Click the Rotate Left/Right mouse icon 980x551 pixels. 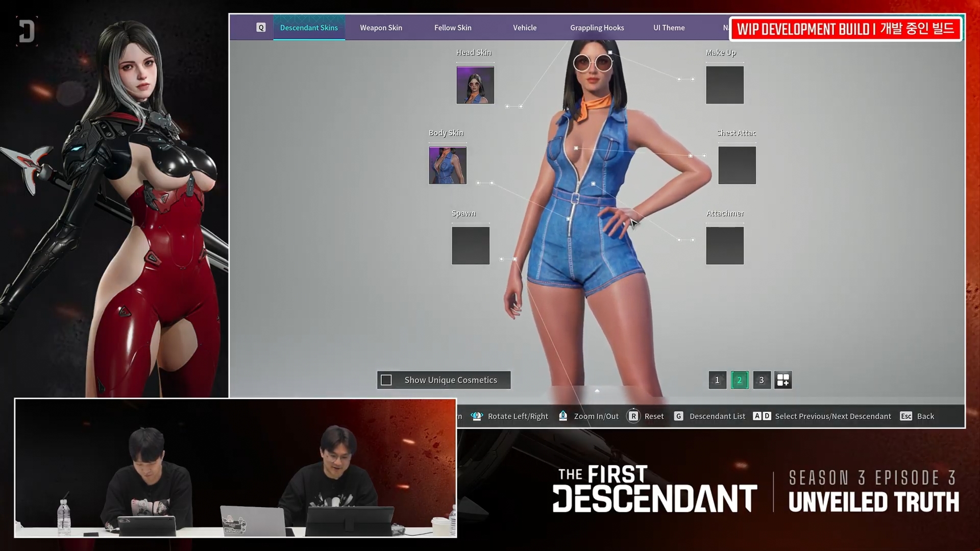click(477, 416)
